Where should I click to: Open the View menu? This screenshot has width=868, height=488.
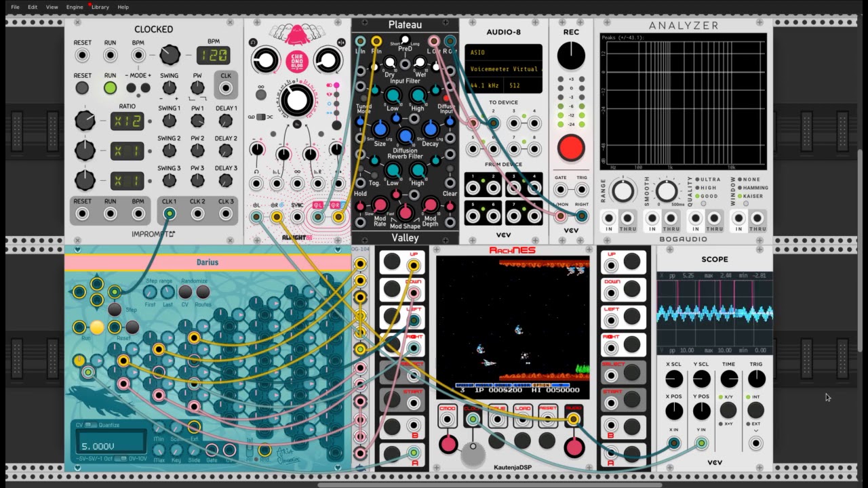[x=52, y=7]
